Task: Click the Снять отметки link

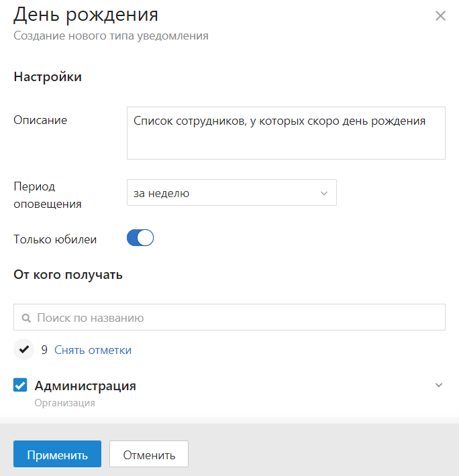Action: 93,350
